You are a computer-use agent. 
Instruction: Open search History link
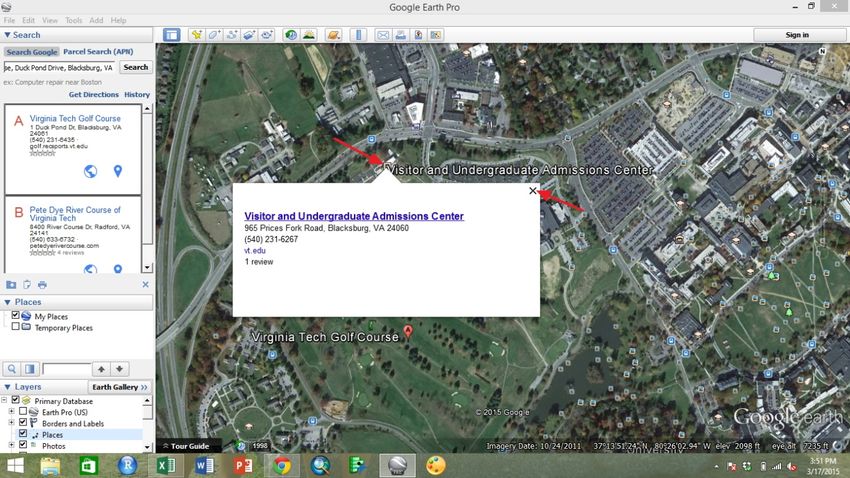(x=137, y=94)
